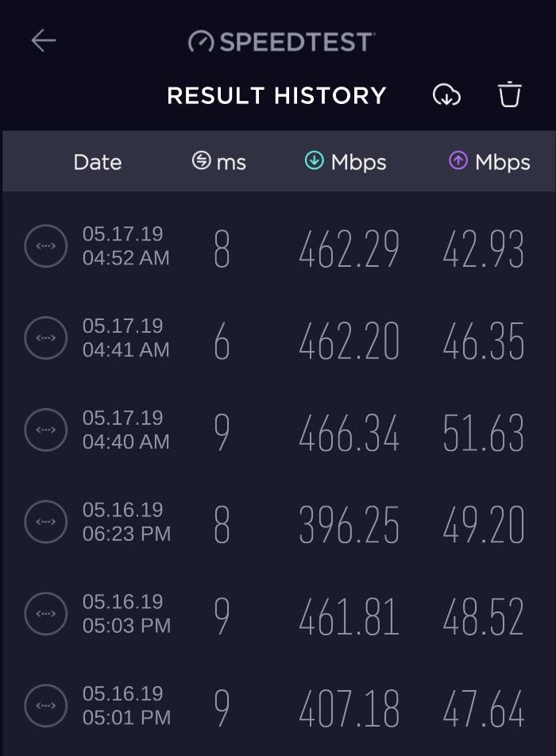
Task: Click the purple upload Mbps icon
Action: click(x=458, y=162)
